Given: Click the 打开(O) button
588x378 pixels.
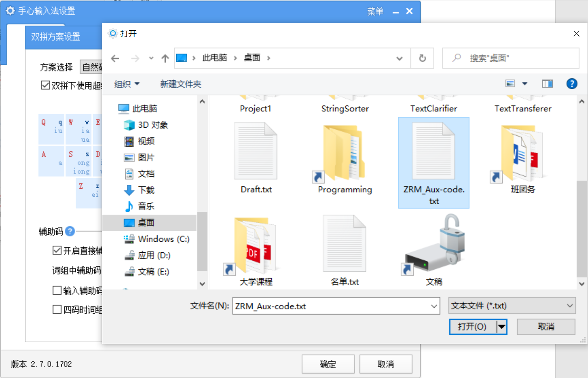Looking at the screenshot, I should (472, 326).
